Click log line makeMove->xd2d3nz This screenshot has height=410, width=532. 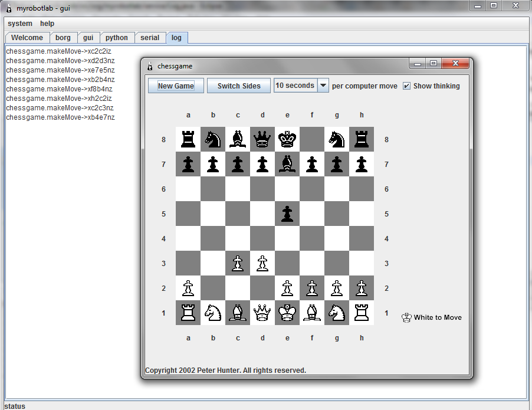(x=60, y=61)
